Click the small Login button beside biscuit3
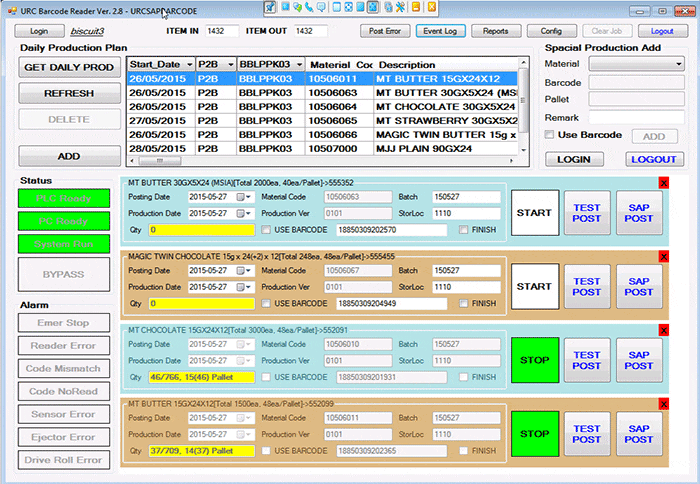Screen dimensions: 700x484 pos(39,31)
